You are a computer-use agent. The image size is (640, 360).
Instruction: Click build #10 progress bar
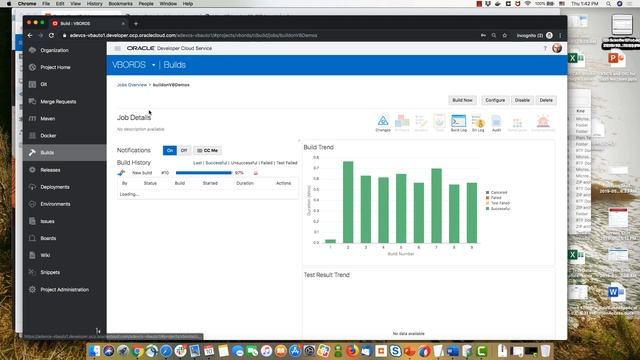204,173
